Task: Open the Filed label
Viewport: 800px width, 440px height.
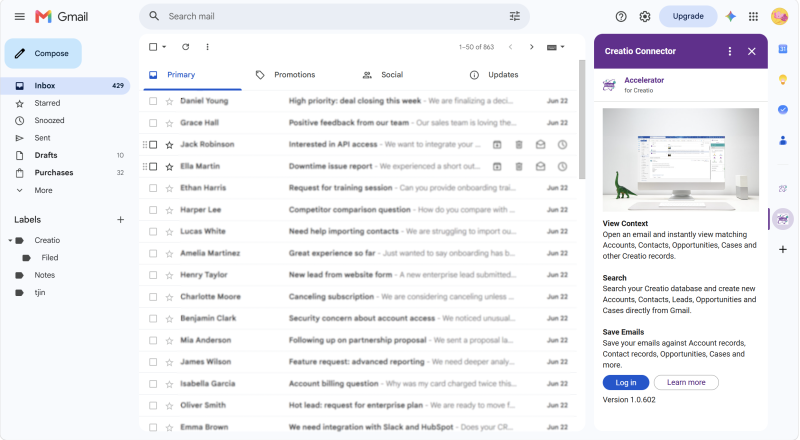Action: click(50, 258)
